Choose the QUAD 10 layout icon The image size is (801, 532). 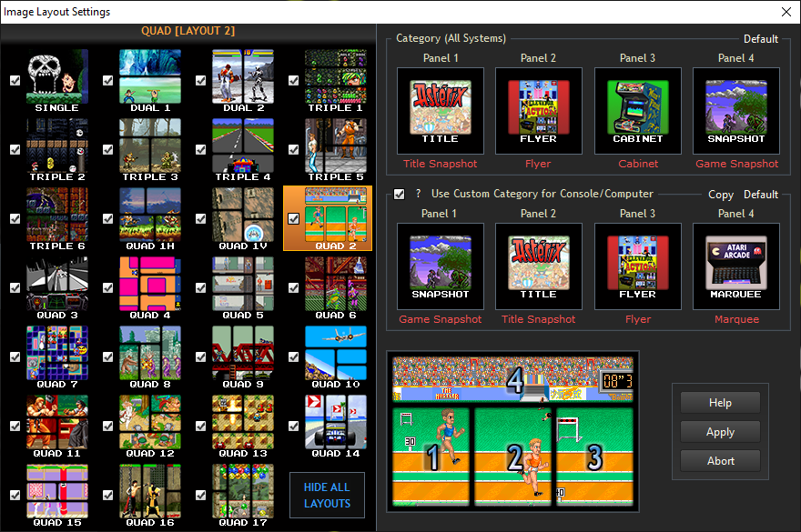[335, 356]
